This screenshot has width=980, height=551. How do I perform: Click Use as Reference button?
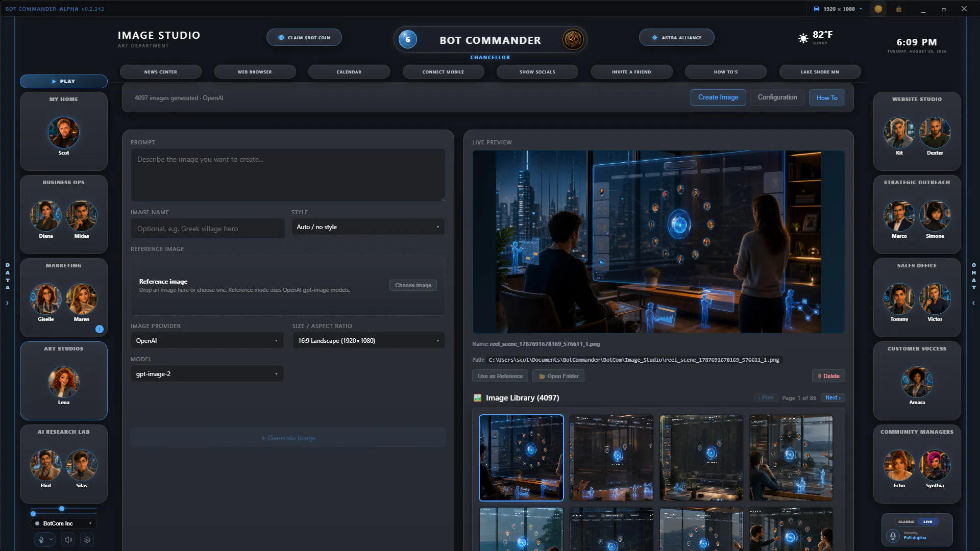[x=500, y=376]
